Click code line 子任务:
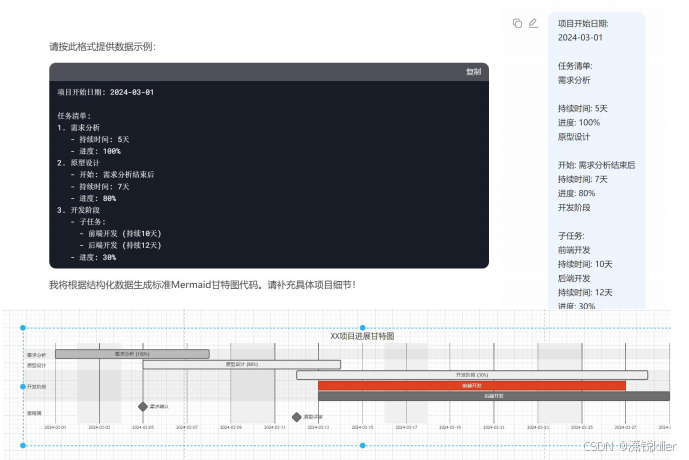 (88, 222)
